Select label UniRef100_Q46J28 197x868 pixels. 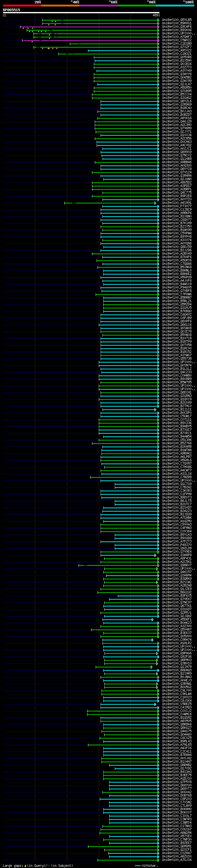pyautogui.click(x=177, y=121)
